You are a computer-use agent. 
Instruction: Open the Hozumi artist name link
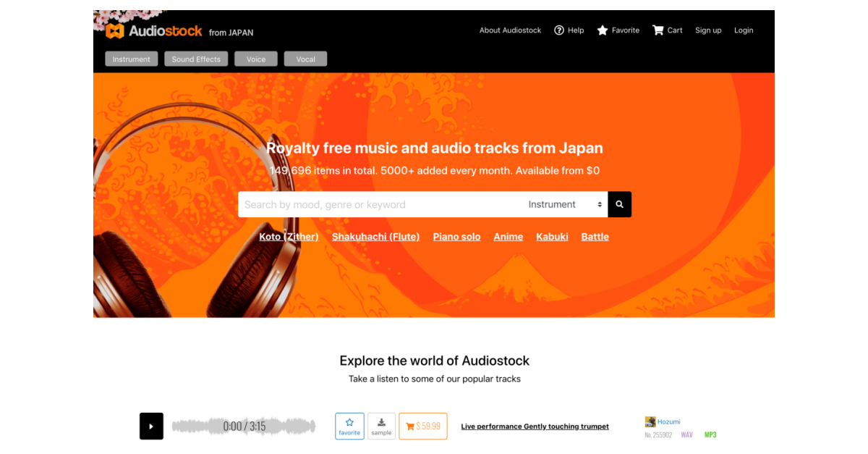pos(668,421)
